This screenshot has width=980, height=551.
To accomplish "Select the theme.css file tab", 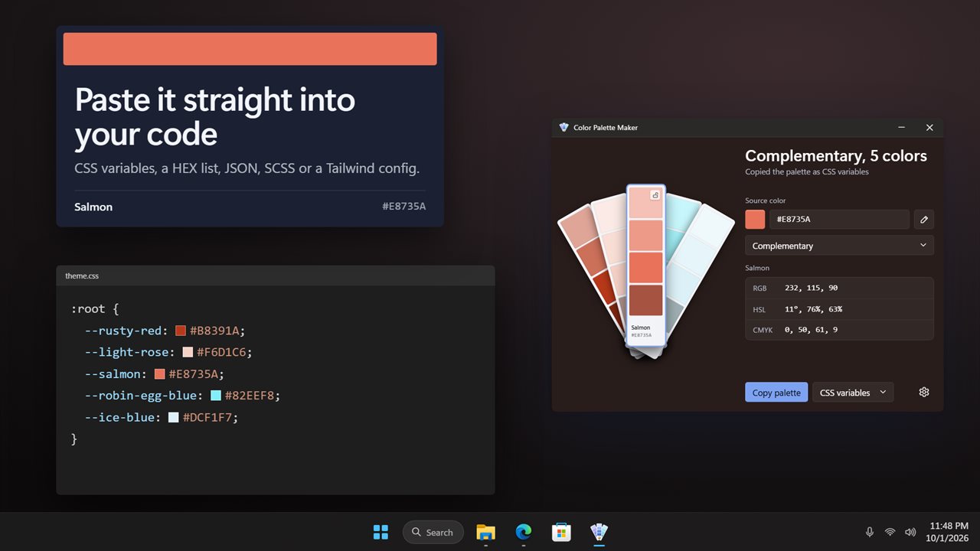I will point(82,275).
